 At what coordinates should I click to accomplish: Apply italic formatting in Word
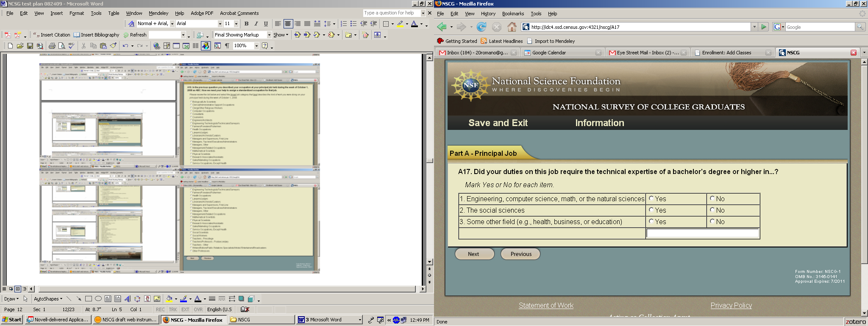pos(256,24)
